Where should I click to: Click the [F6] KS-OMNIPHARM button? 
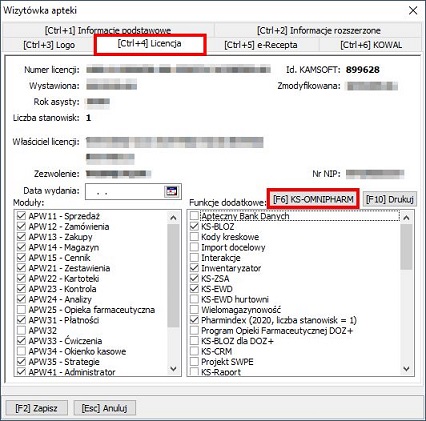click(313, 199)
